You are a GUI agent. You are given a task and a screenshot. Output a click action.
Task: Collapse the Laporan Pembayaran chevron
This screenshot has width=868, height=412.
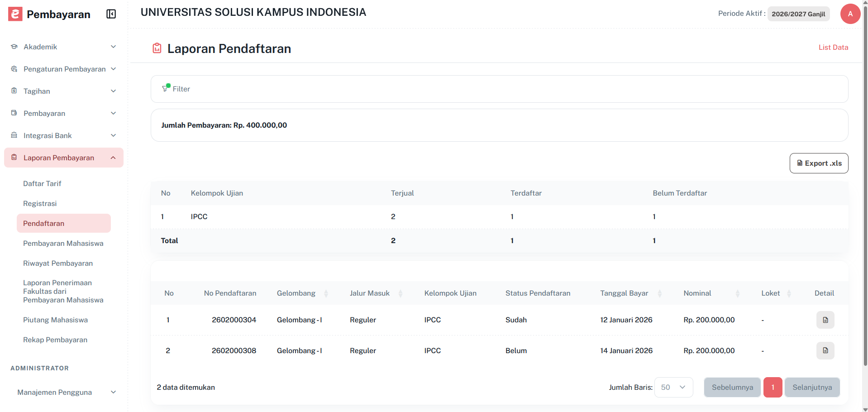tap(114, 158)
